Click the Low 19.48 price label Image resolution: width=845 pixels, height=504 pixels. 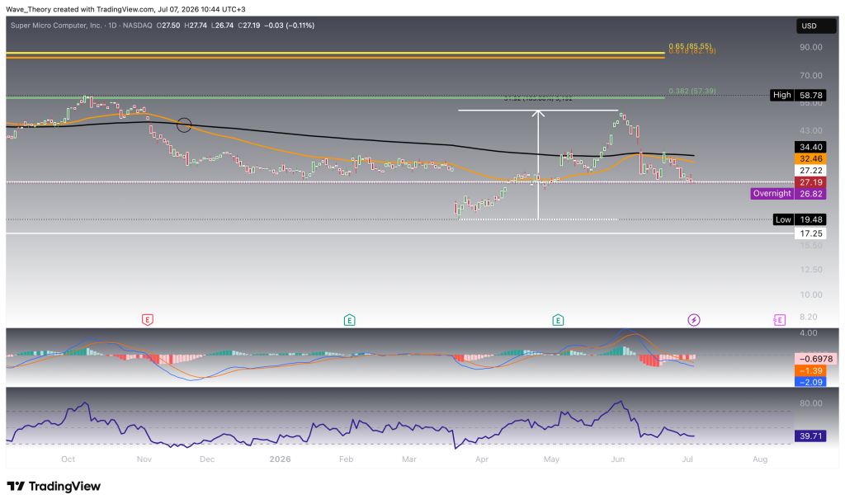tap(799, 219)
